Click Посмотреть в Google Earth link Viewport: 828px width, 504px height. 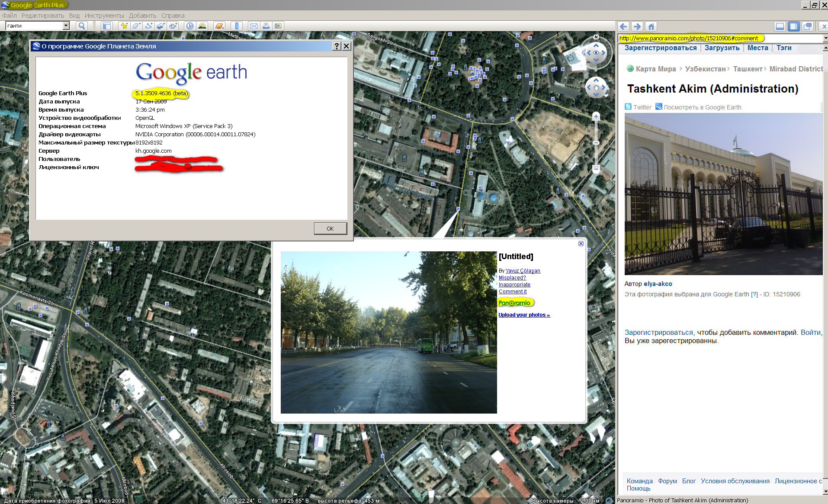pos(703,107)
